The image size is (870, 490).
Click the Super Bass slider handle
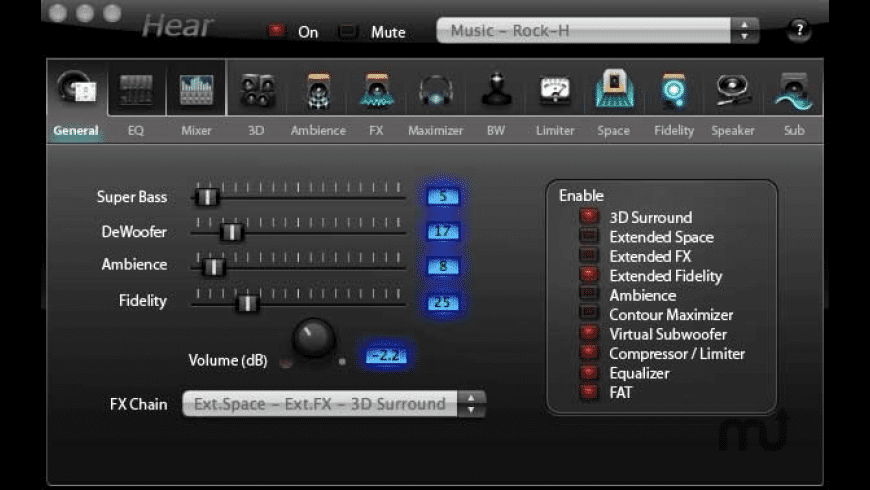(207, 196)
